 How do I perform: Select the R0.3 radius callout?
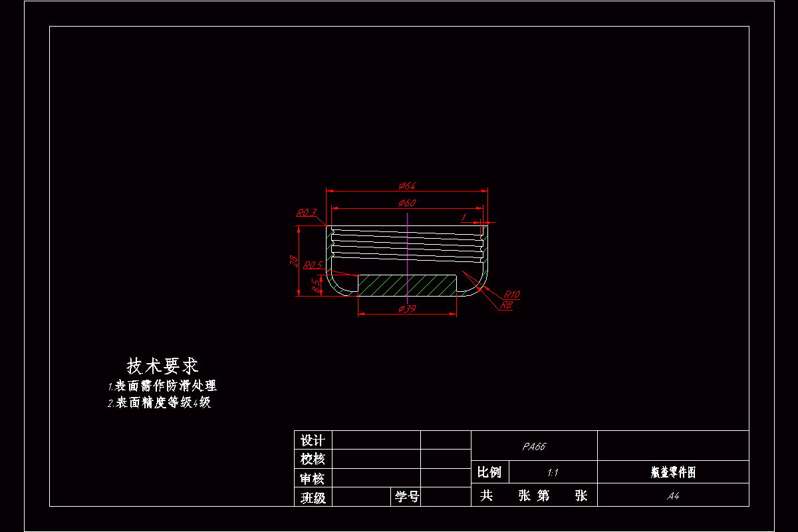306,211
